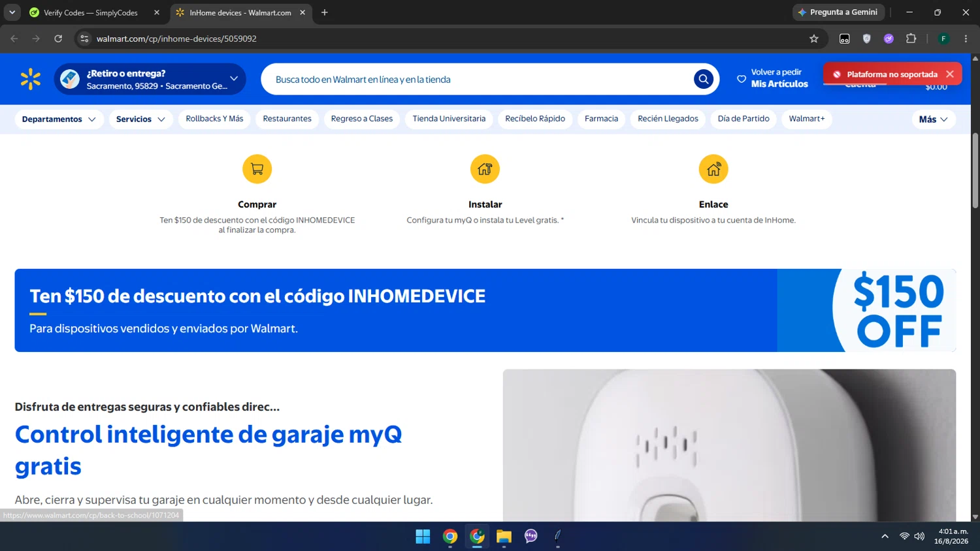The image size is (980, 551).
Task: Open Día de Partido
Action: tap(743, 119)
